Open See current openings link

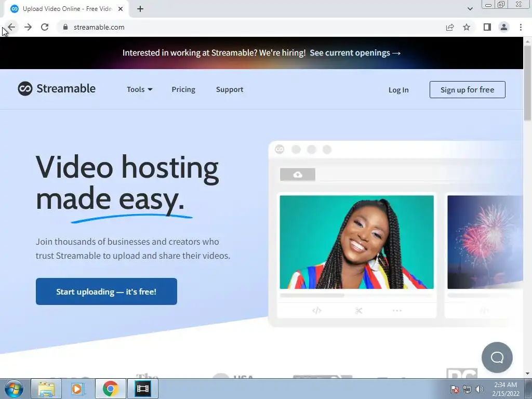[x=355, y=53]
